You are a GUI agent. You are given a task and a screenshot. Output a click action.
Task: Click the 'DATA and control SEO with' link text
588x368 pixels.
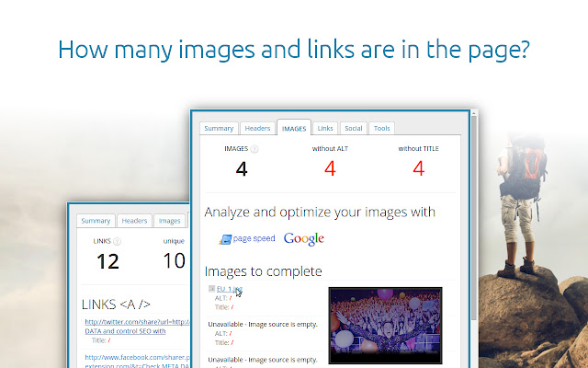[125, 331]
